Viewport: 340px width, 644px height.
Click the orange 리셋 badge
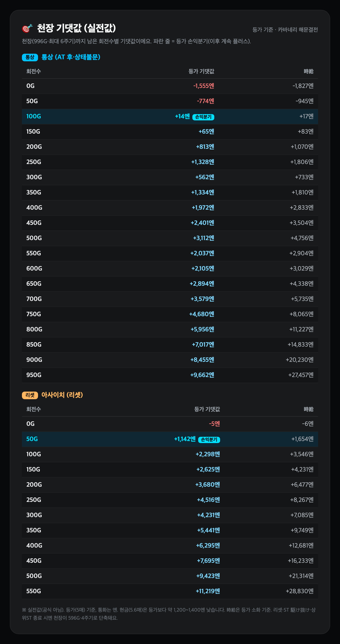(30, 395)
